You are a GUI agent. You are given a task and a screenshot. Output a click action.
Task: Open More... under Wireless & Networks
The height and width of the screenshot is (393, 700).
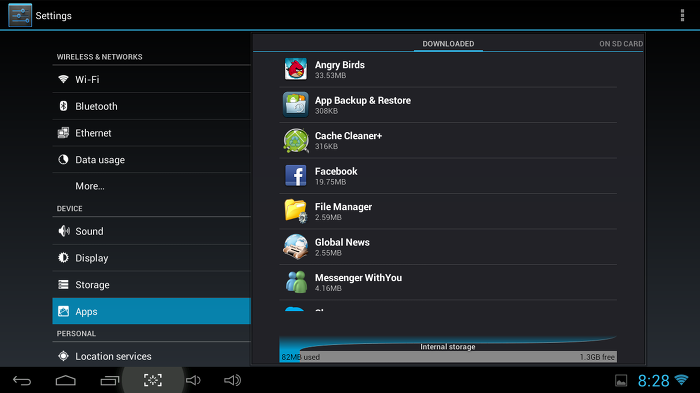151,186
